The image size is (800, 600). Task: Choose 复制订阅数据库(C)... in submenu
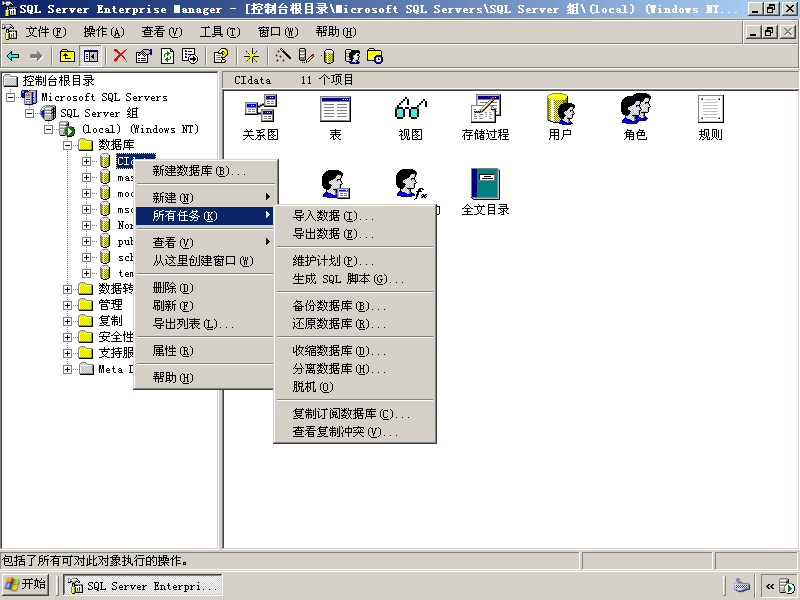point(355,414)
